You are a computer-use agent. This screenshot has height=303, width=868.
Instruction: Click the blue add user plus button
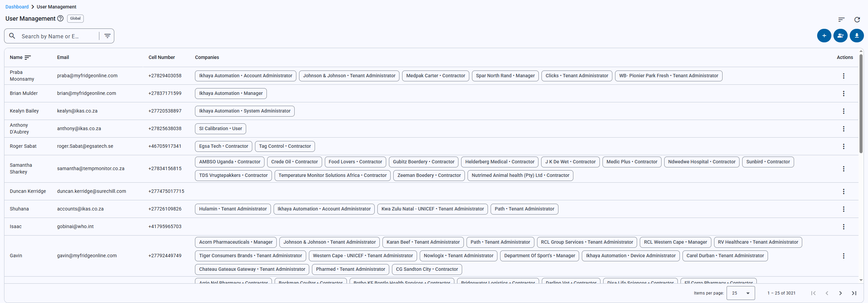point(824,36)
